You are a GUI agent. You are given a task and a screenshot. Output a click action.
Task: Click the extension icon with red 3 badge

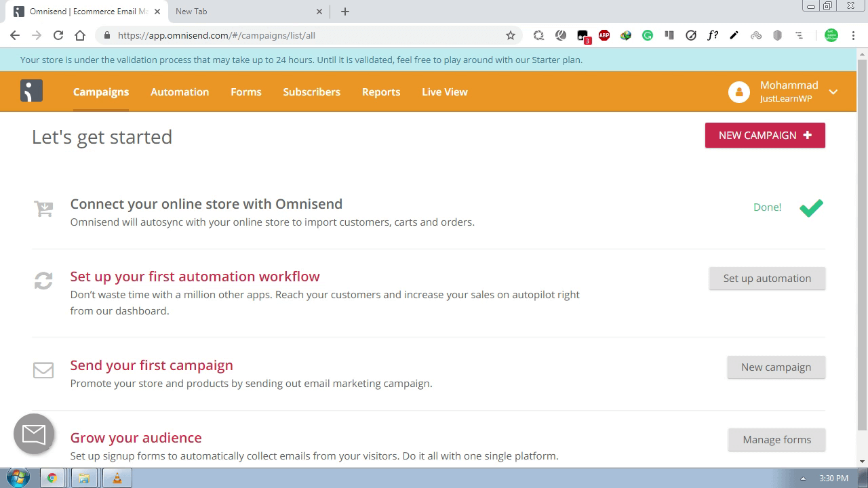coord(583,37)
